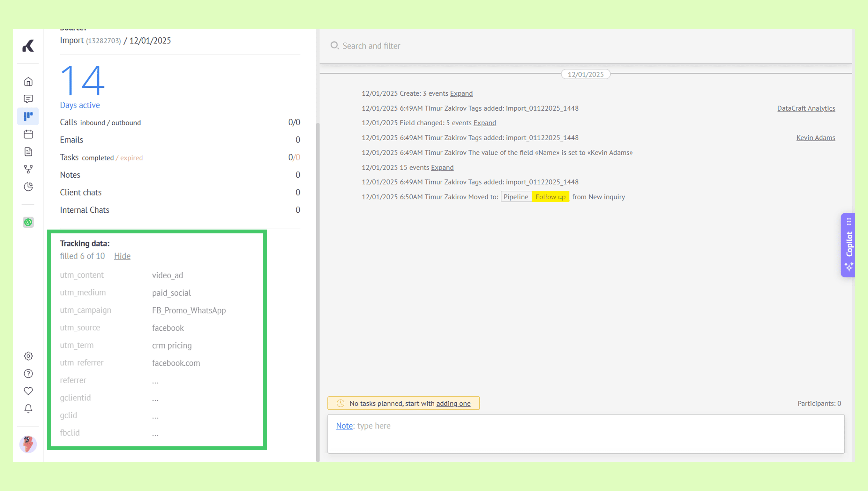Hide the tracking data fields
Image resolution: width=868 pixels, height=491 pixels.
point(122,256)
